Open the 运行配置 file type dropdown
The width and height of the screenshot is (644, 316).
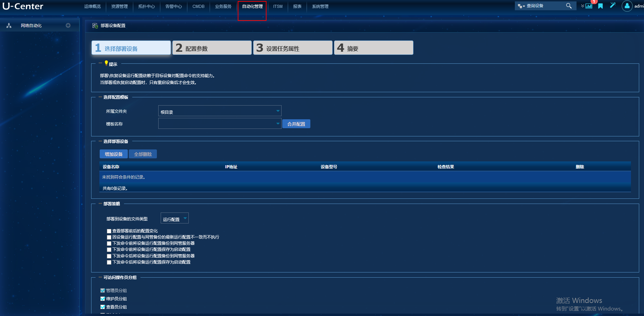[175, 218]
